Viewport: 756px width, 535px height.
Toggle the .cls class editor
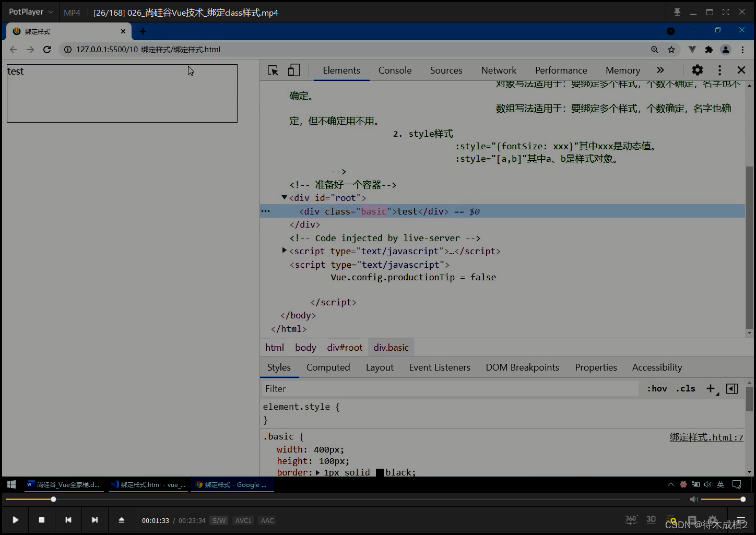pos(686,388)
